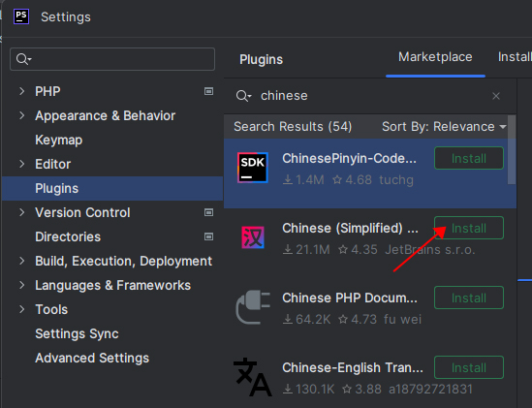The image size is (532, 408).
Task: Clear the 'chinese' plugin search text
Action: 496,96
